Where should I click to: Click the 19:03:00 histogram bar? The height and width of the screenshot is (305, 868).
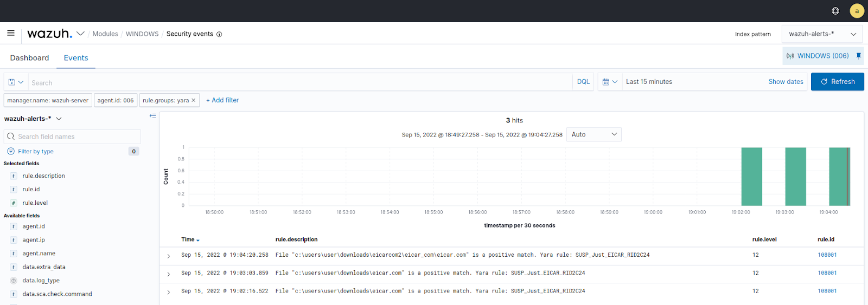(x=795, y=177)
